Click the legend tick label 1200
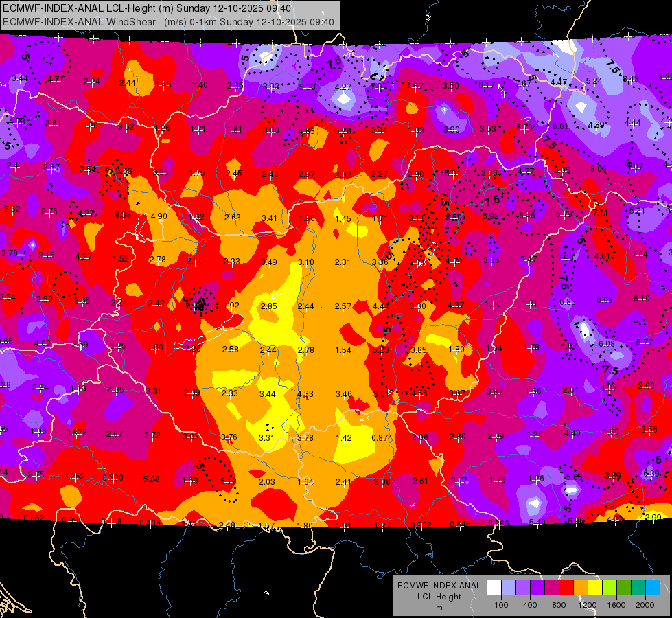Screen dimensions: 672x618 (588, 605)
